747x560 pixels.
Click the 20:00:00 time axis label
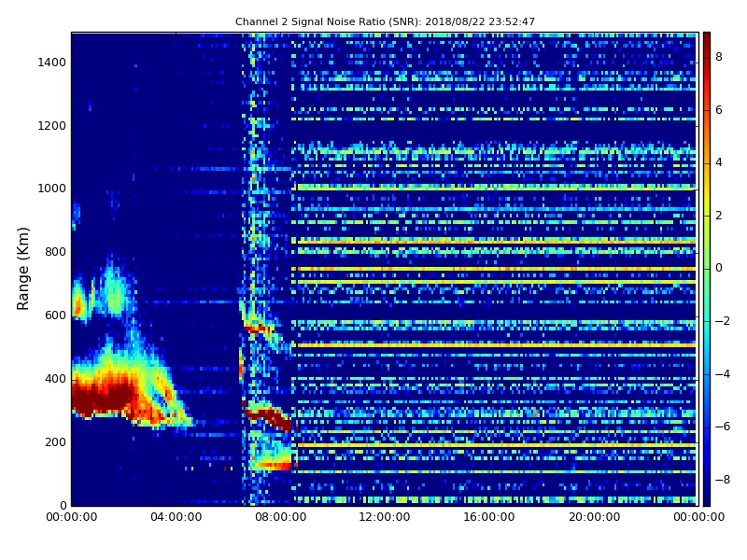point(595,517)
